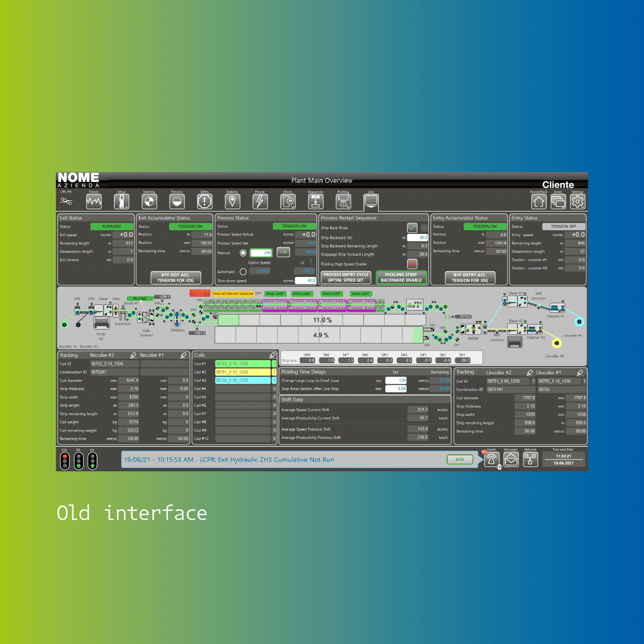The image size is (644, 644).
Task: Open the Stations location pin icon
Action: pos(232,201)
